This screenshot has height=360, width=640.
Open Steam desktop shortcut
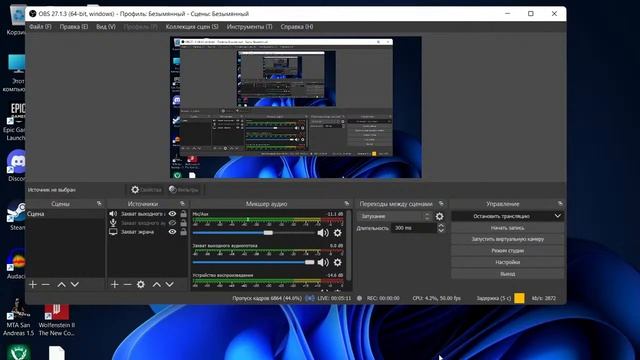click(x=16, y=216)
